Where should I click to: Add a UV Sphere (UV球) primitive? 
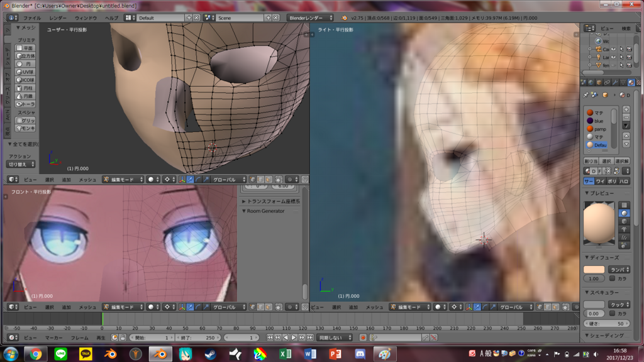tap(25, 72)
